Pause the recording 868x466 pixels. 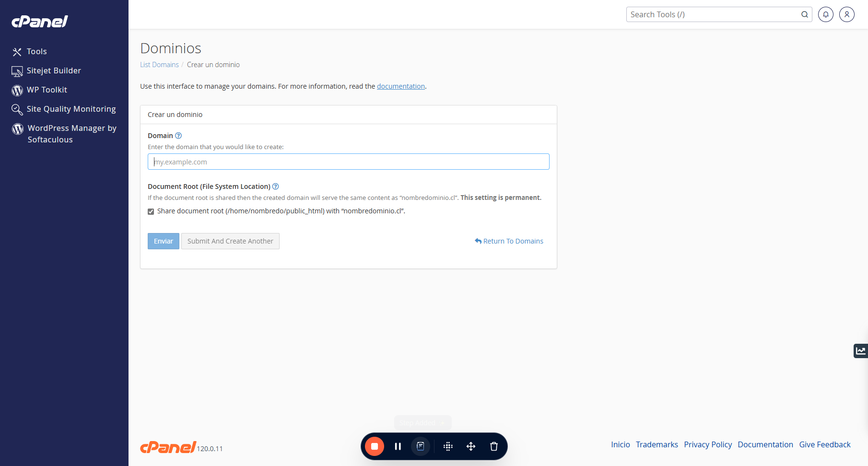coord(398,446)
